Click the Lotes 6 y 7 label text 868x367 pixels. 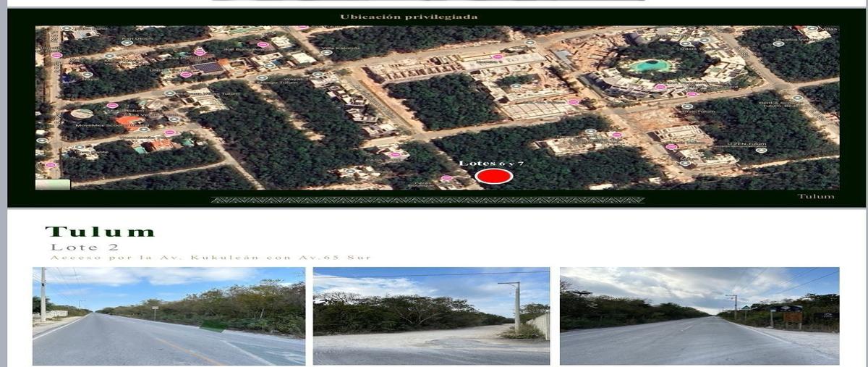[492, 164]
